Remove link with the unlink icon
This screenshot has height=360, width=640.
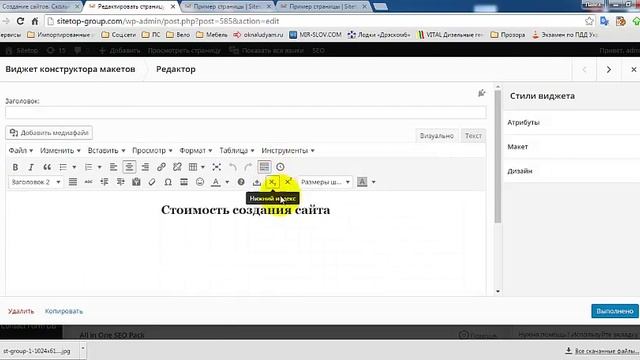tap(177, 167)
